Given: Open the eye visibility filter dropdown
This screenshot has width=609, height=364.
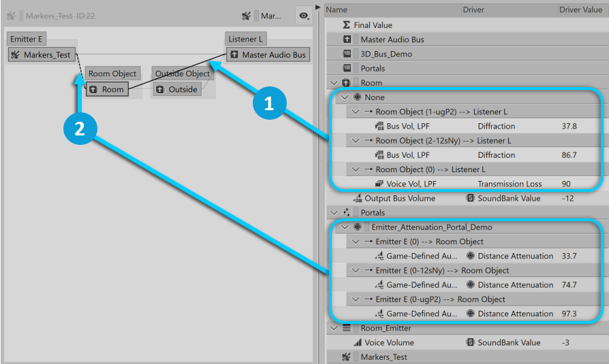Looking at the screenshot, I should click(304, 15).
